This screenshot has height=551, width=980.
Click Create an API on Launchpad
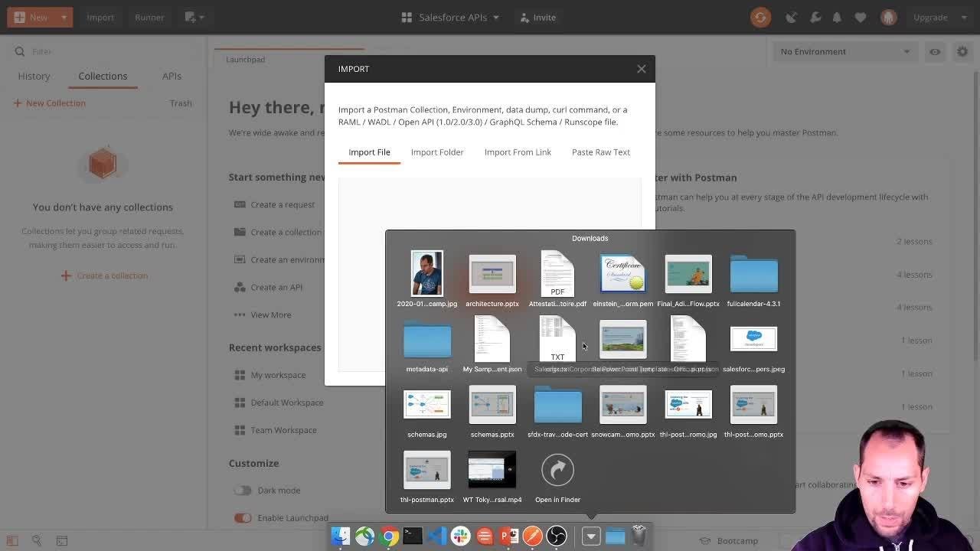[x=268, y=287]
